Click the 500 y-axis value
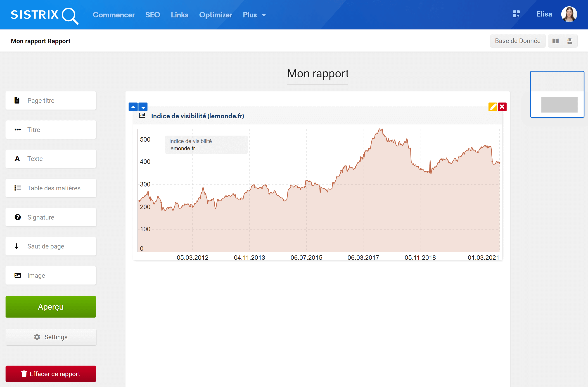 pyautogui.click(x=145, y=139)
